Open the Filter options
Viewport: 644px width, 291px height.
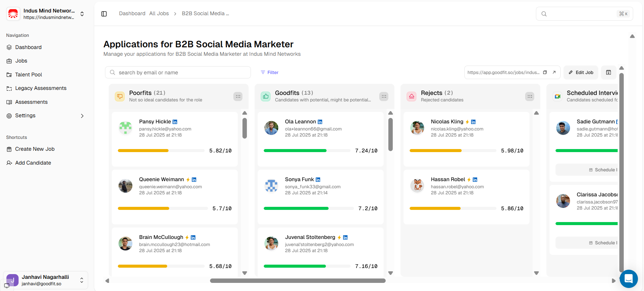tap(269, 72)
